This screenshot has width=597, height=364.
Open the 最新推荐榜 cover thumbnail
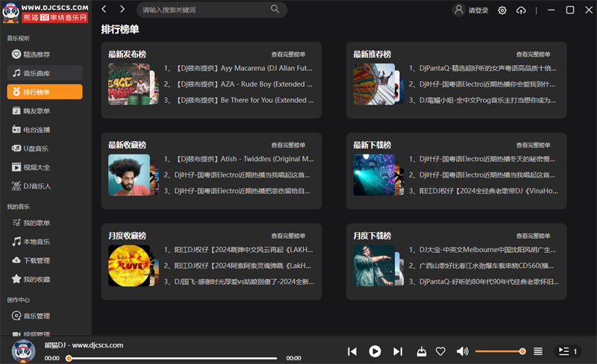click(x=375, y=84)
